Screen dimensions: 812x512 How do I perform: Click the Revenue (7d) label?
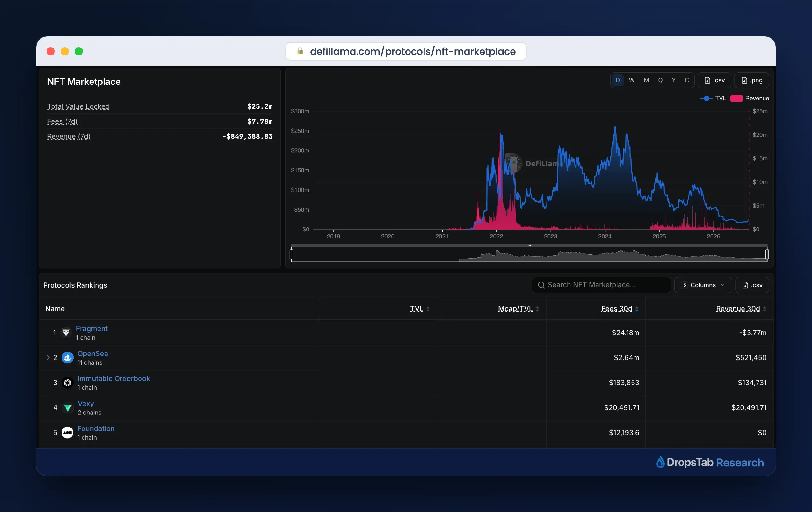[69, 136]
